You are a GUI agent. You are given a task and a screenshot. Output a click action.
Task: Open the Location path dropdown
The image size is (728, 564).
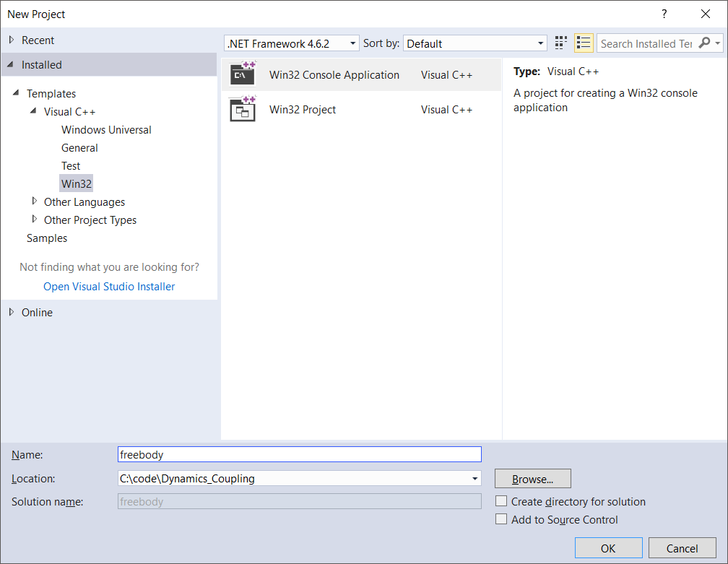(x=474, y=478)
